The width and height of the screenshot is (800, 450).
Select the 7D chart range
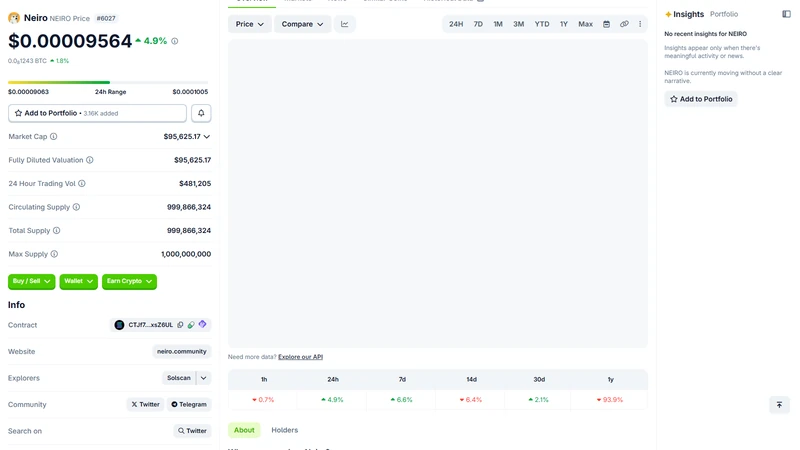tap(478, 24)
